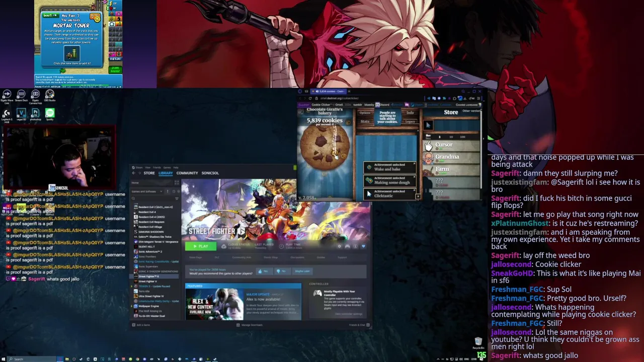The image size is (644, 362).
Task: Go back in the browser window
Action: (300, 99)
